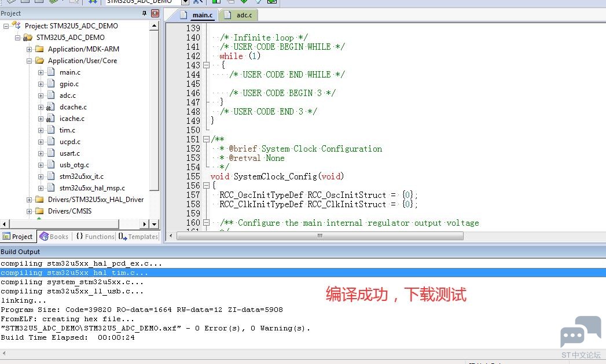606x364 pixels.
Task: Select 'compiling stm32u5xx_hal_tim.c...' build line
Action: coord(303,273)
